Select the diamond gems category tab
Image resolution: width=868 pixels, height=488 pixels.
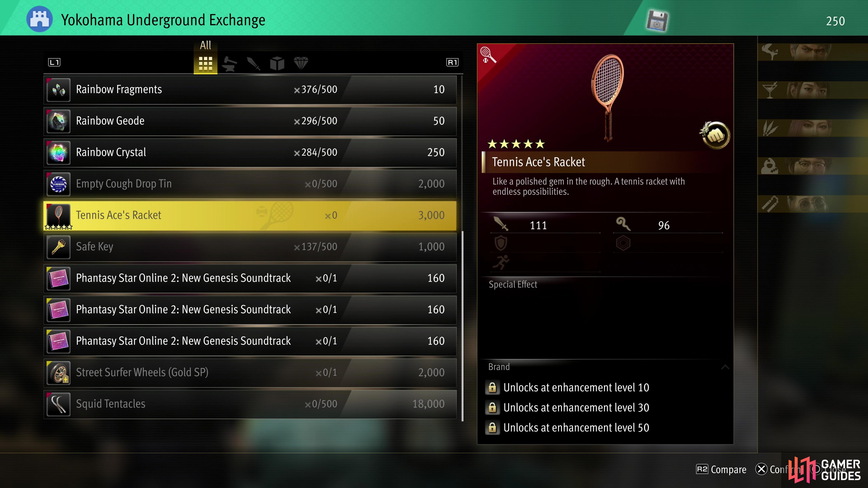point(301,63)
